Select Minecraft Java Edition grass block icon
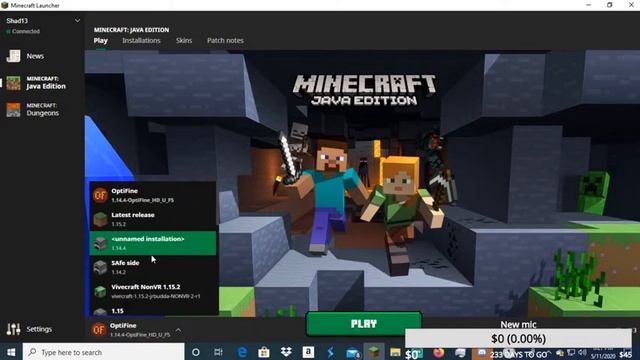 pos(13,83)
